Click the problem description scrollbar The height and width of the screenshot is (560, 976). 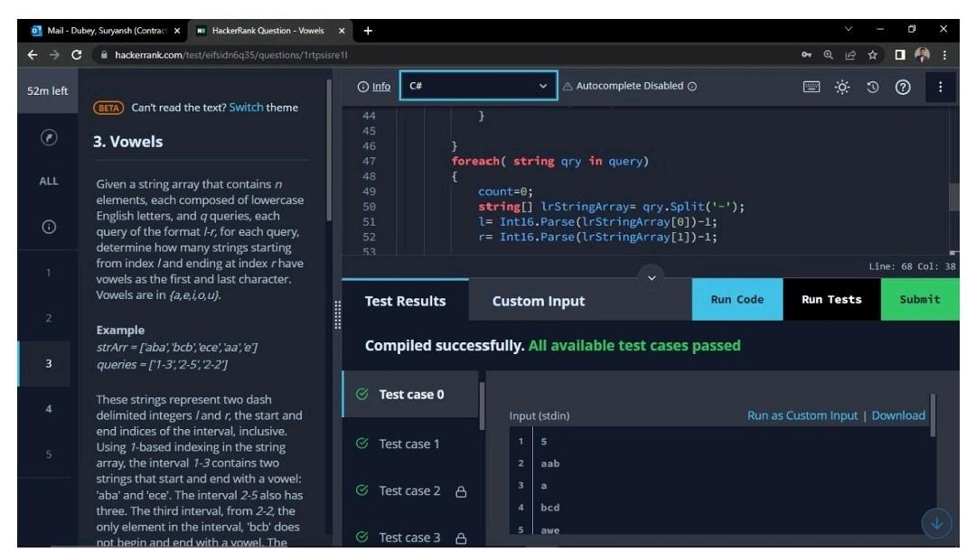click(x=329, y=149)
